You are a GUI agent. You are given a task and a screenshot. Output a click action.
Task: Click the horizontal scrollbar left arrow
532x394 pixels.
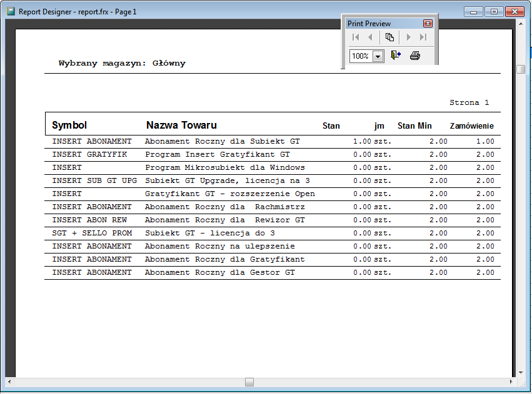(x=9, y=382)
